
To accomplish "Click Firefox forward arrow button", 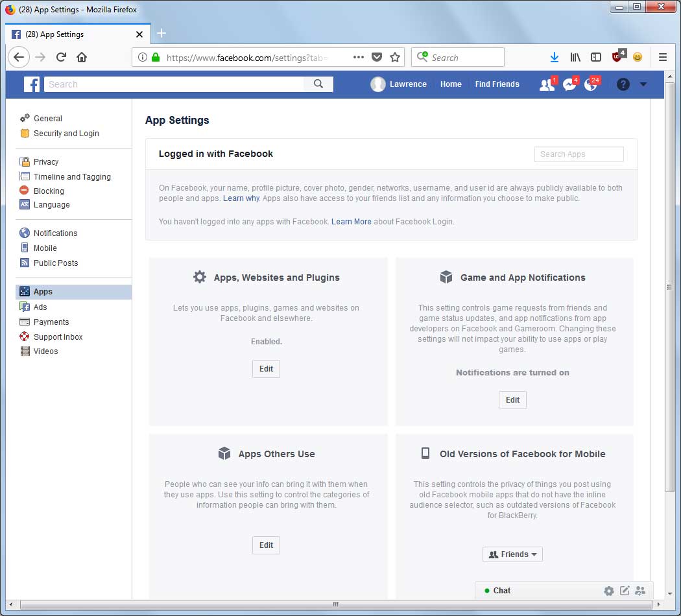I will (x=40, y=57).
